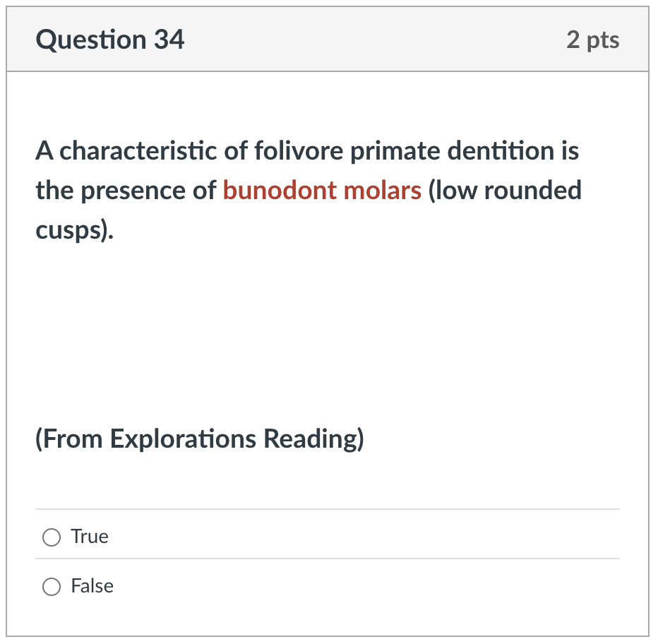Click the unselected False circle
This screenshot has width=658, height=644.
tap(51, 586)
